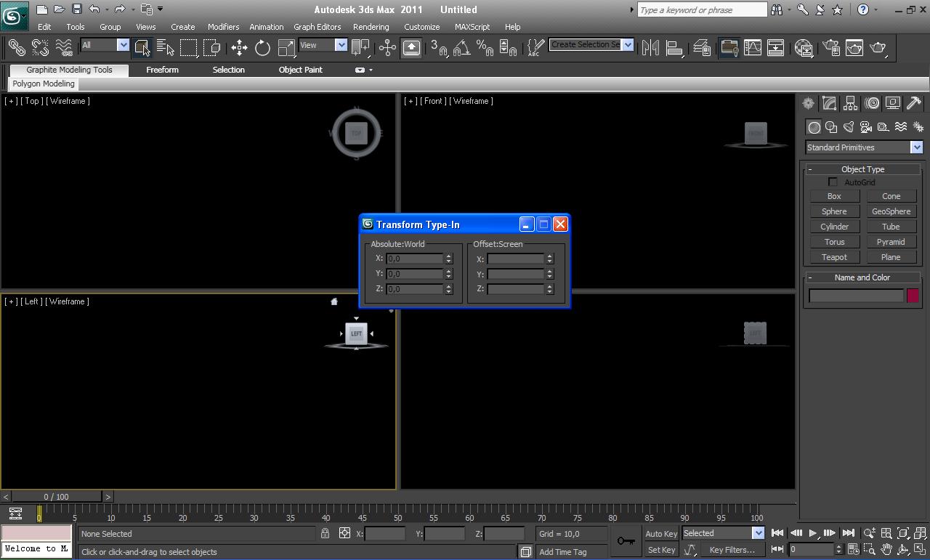This screenshot has height=560, width=930.
Task: Click the Select and Link tool
Action: click(16, 48)
